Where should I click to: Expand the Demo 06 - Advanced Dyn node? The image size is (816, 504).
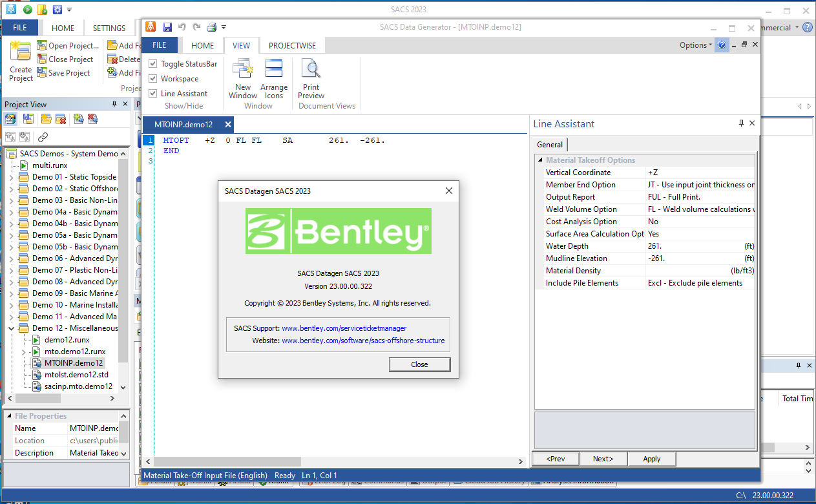[x=11, y=258]
